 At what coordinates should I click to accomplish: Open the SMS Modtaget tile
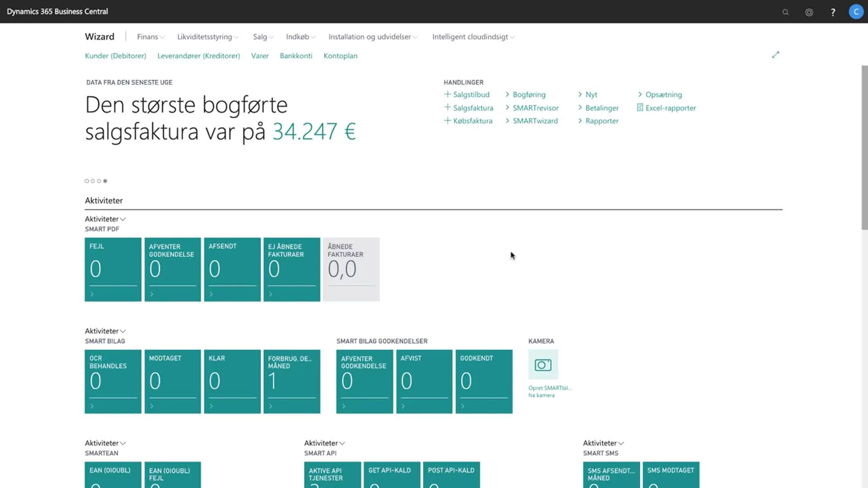pyautogui.click(x=671, y=475)
